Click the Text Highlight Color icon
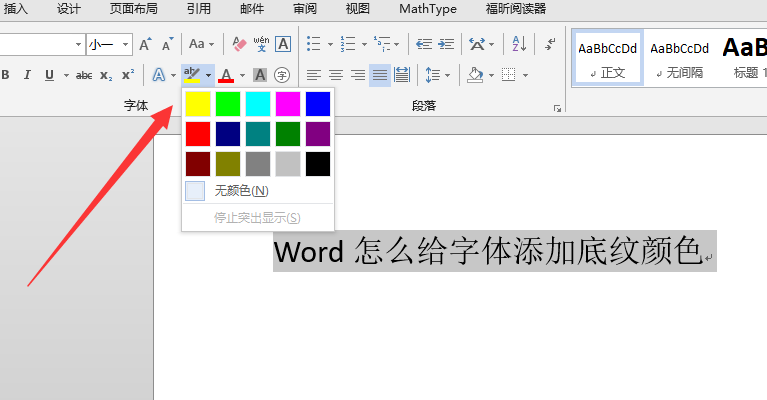Viewport: 767px width, 400px height. tap(192, 75)
